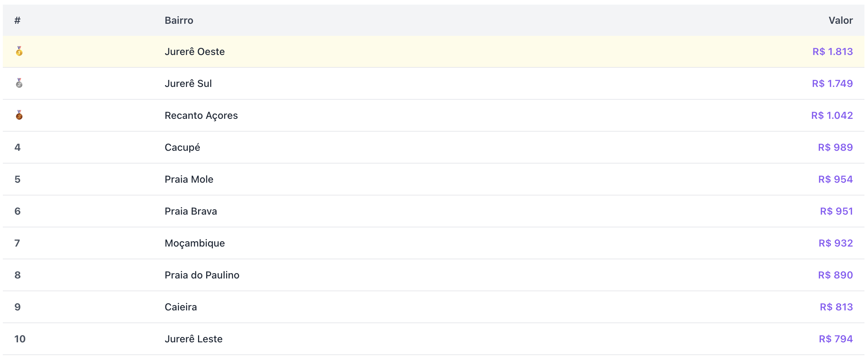Open the Cacupé neighborhood entry
The height and width of the screenshot is (359, 868).
coord(182,148)
